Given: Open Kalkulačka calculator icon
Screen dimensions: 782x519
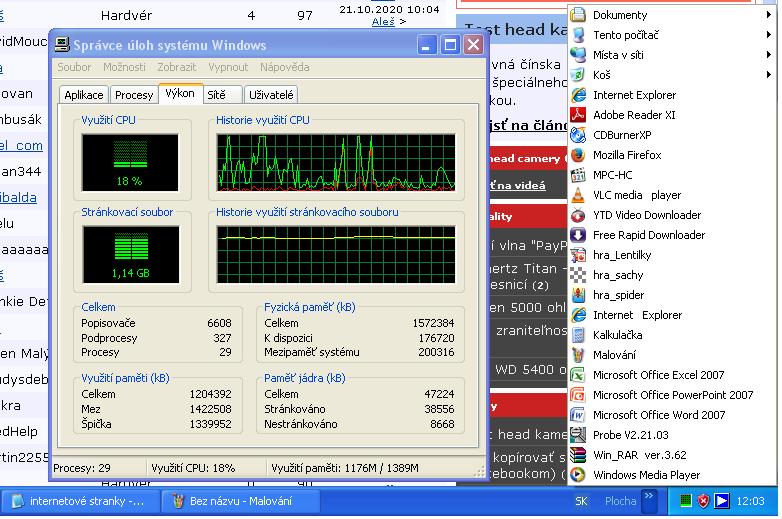Looking at the screenshot, I should tap(578, 335).
